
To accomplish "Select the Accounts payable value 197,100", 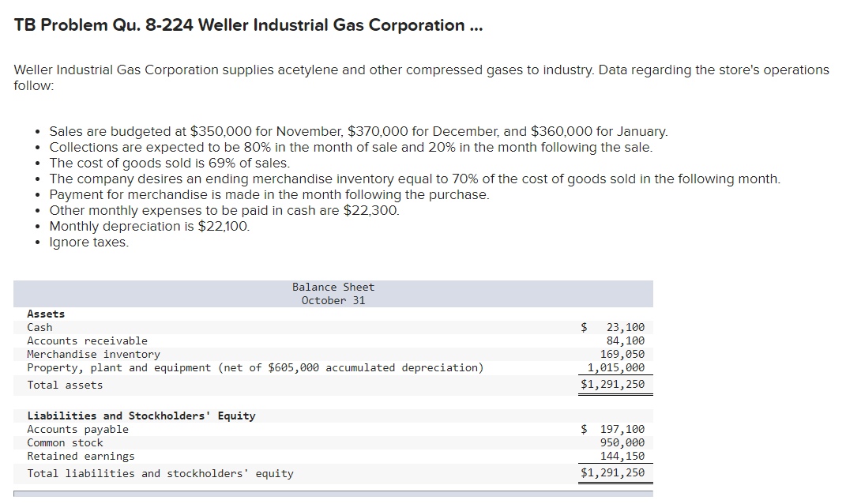I will (622, 429).
